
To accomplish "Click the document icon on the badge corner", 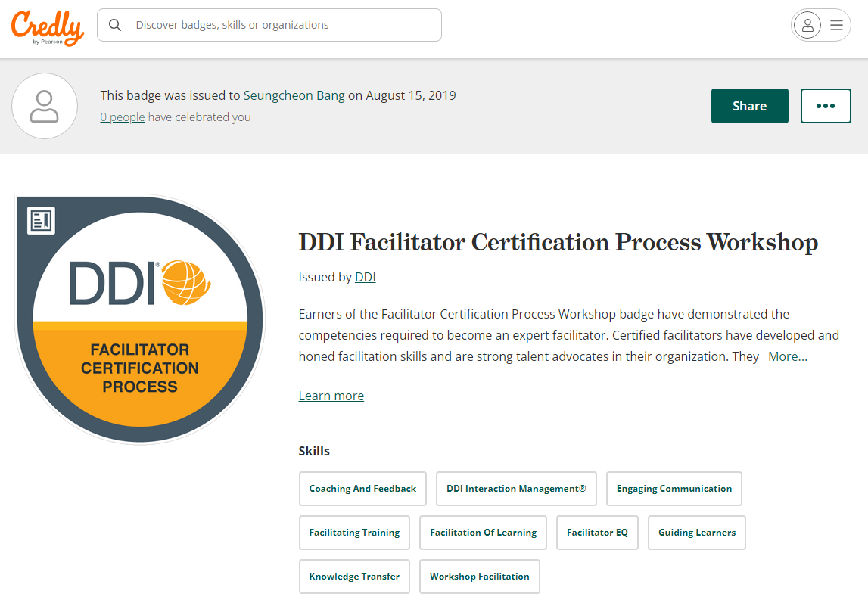I will tap(41, 221).
